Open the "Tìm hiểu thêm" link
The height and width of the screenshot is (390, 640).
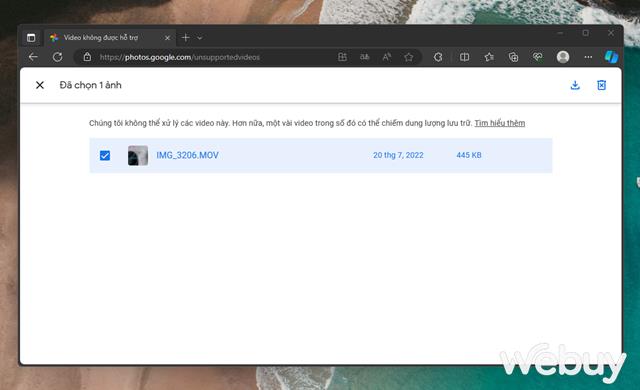pyautogui.click(x=500, y=123)
